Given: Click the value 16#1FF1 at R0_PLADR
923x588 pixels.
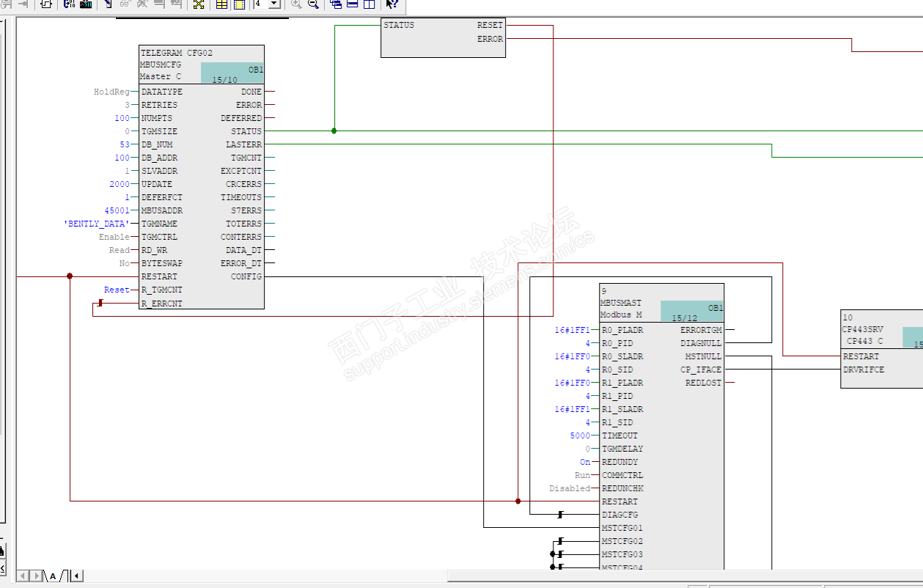Looking at the screenshot, I should (x=572, y=330).
